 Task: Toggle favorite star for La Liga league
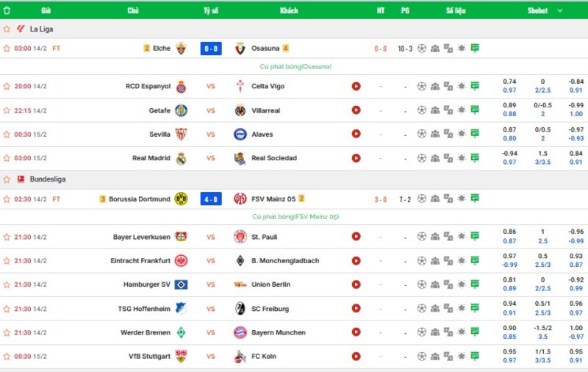click(x=7, y=29)
